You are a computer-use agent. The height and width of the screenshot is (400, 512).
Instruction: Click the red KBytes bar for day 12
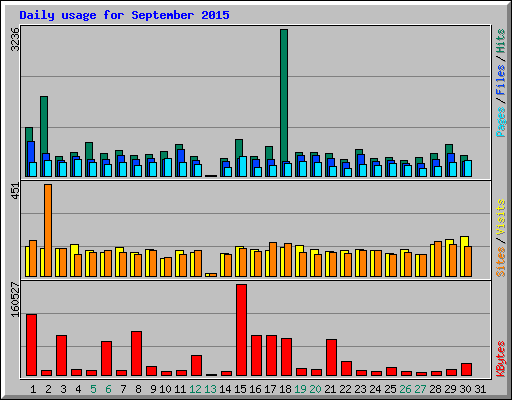[x=196, y=365]
